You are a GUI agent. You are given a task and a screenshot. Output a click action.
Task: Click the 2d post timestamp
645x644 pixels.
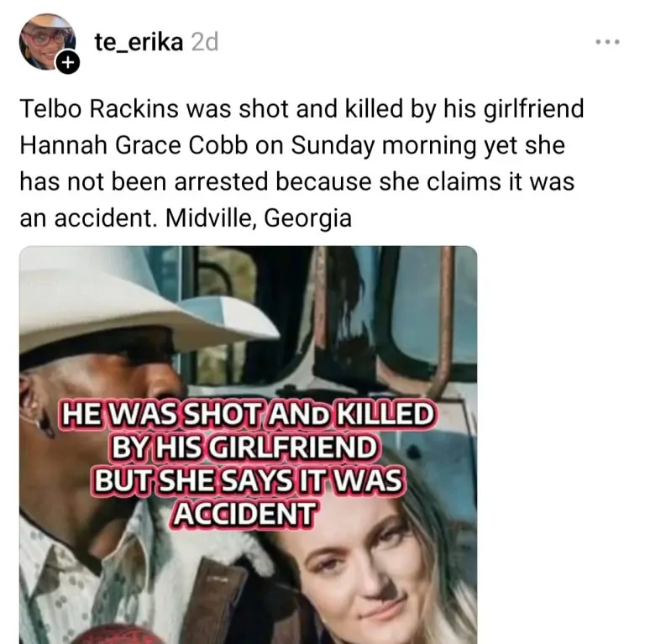coord(204,42)
